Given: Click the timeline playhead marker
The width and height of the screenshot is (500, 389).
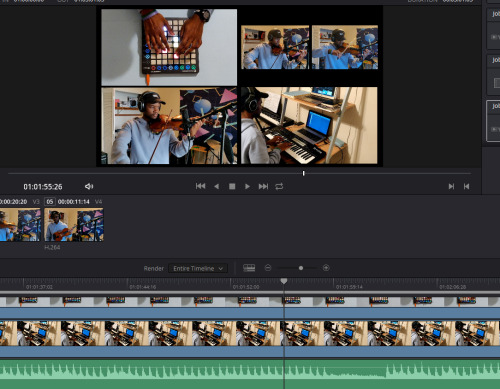Looking at the screenshot, I should click(x=284, y=281).
